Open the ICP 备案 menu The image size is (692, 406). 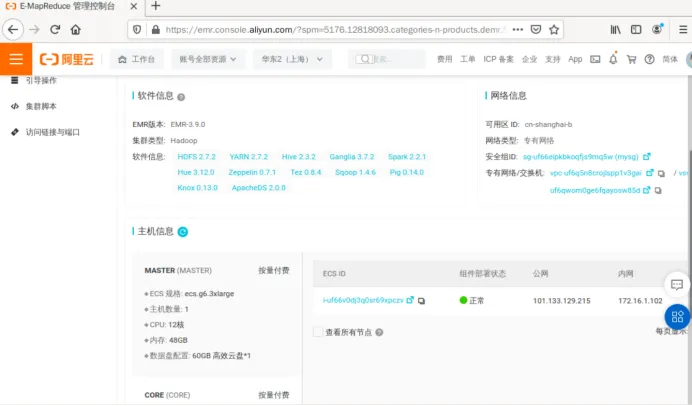coord(498,59)
